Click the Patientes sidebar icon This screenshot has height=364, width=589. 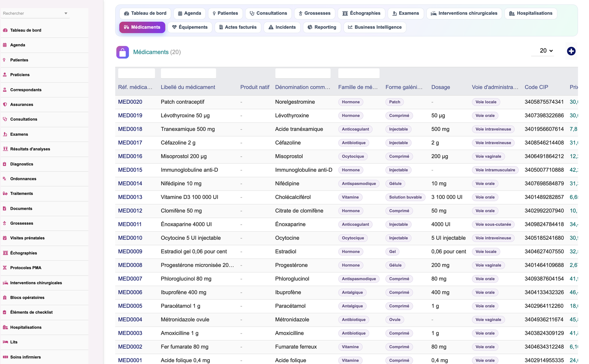(x=4, y=60)
